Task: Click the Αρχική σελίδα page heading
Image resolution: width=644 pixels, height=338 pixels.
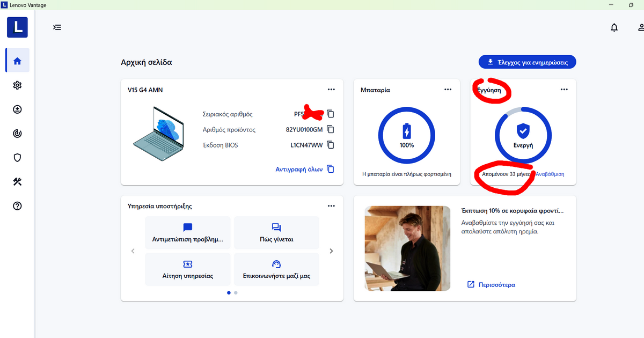Action: 147,62
